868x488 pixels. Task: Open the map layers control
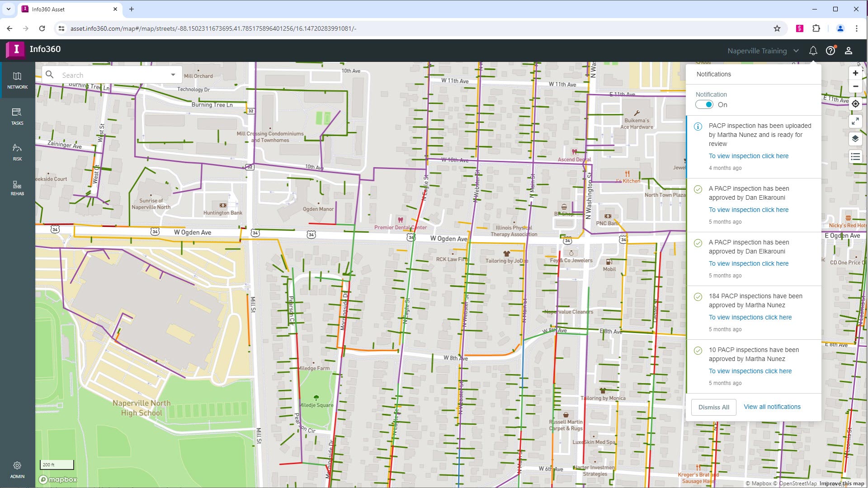point(855,139)
